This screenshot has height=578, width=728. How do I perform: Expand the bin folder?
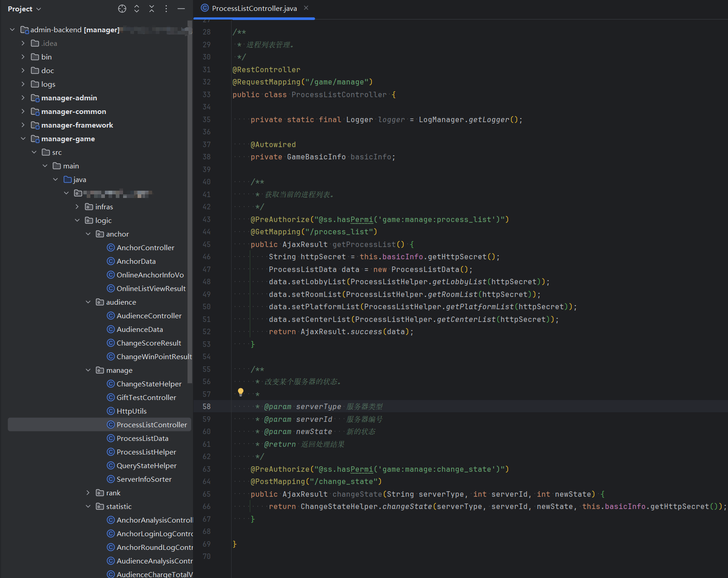click(x=23, y=57)
